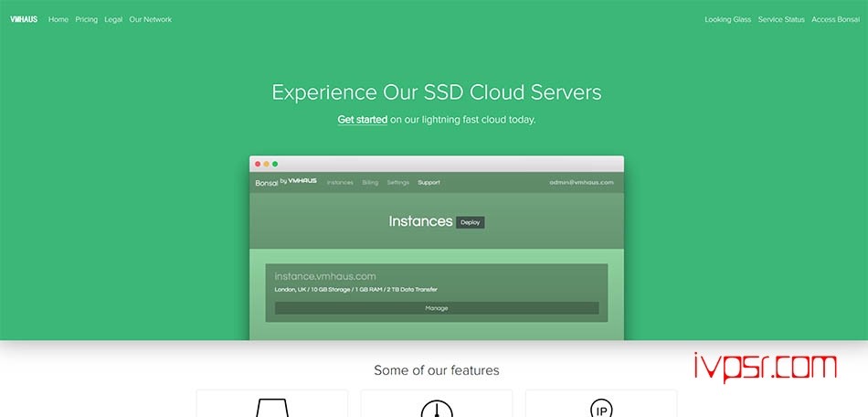
Task: Click the gauge feature icon
Action: [x=437, y=409]
